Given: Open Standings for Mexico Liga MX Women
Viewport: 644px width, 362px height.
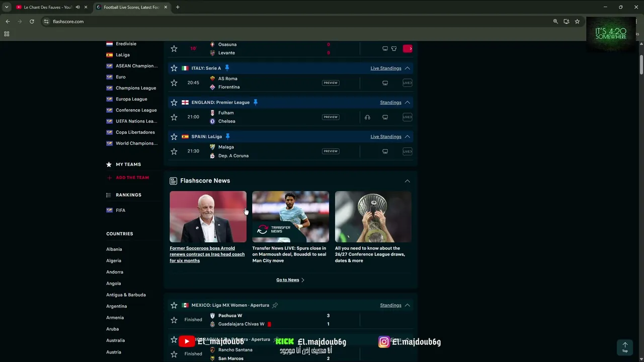Looking at the screenshot, I should pos(391,305).
